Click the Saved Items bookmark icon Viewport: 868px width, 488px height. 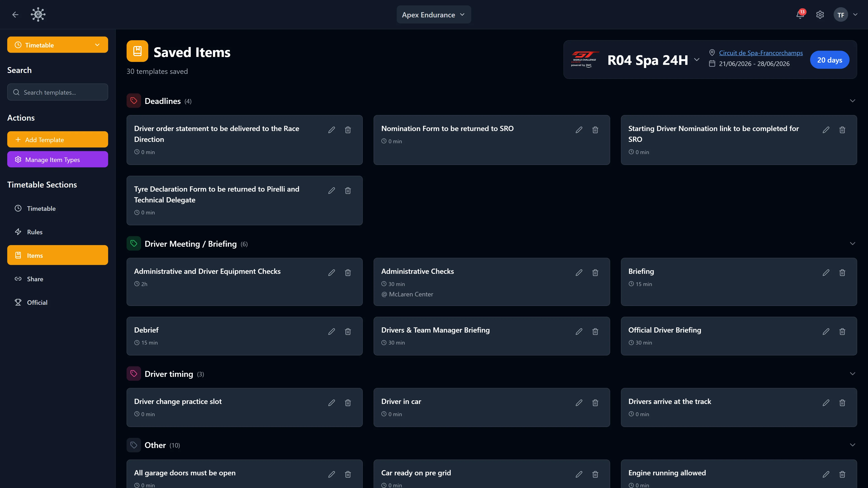point(137,51)
